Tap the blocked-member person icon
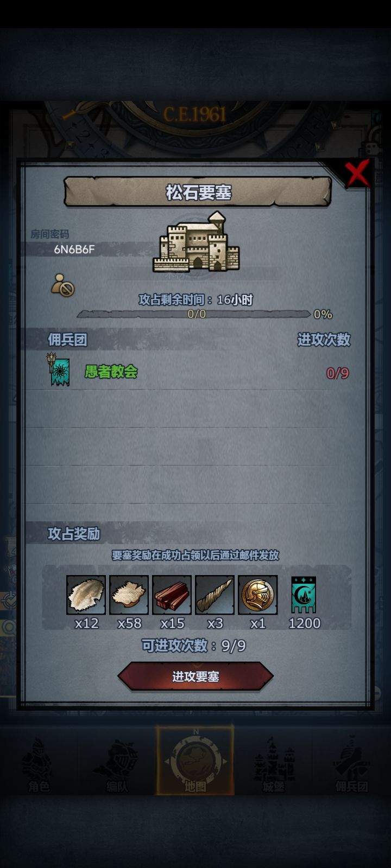The height and width of the screenshot is (868, 391). [62, 285]
